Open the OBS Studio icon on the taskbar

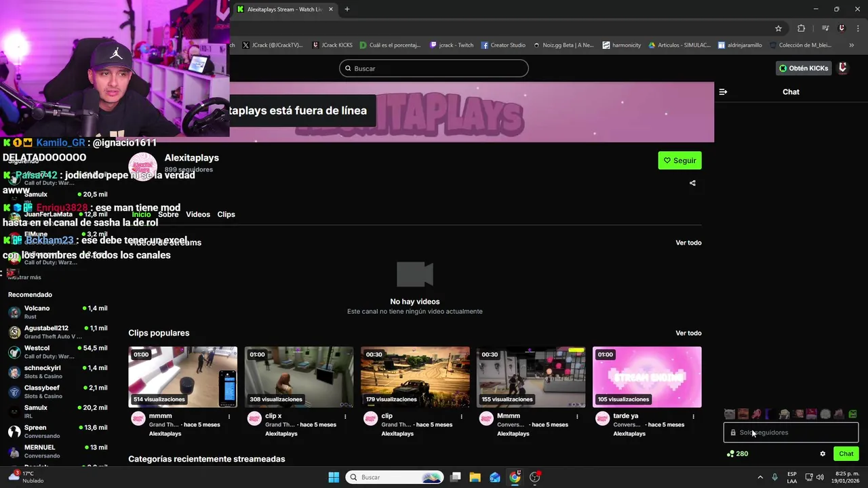tap(535, 477)
